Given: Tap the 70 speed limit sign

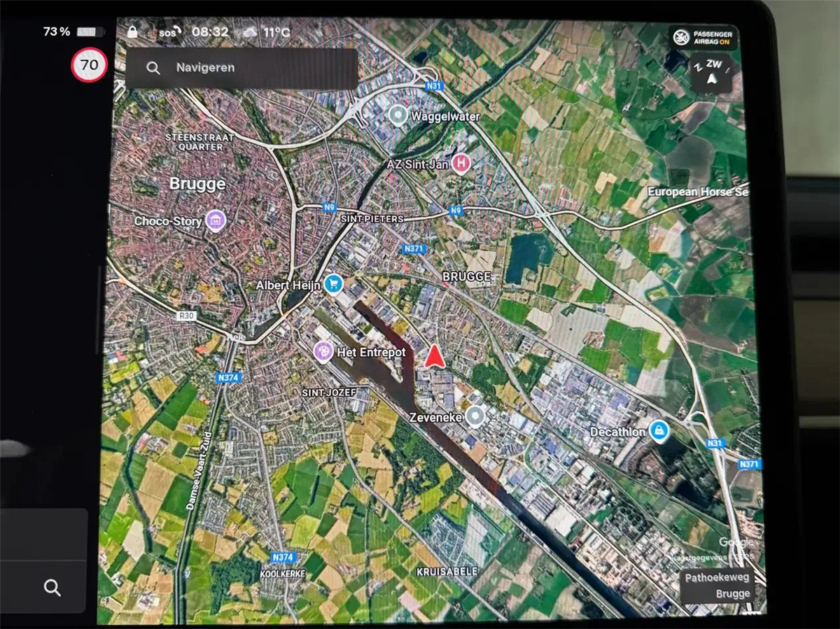Looking at the screenshot, I should [89, 66].
